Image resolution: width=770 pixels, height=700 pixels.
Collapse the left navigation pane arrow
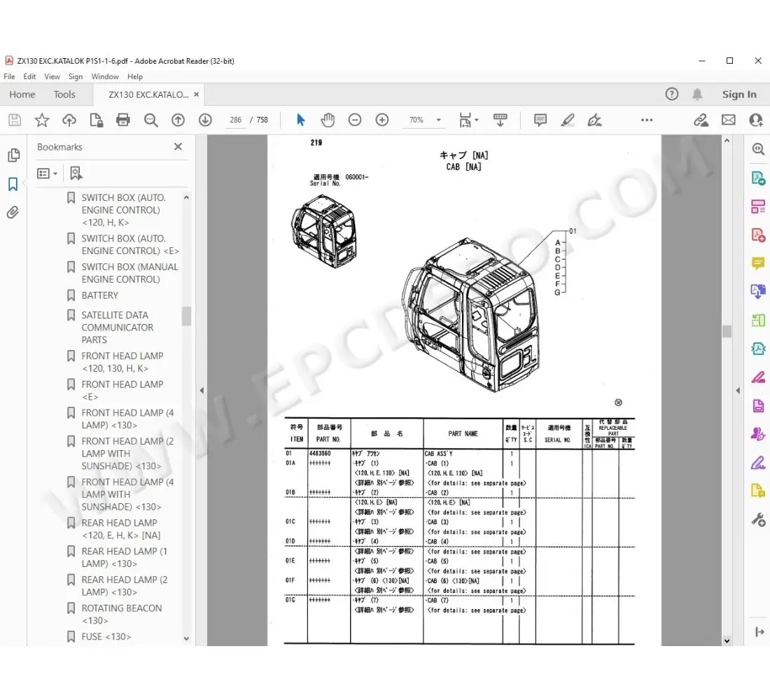point(202,391)
